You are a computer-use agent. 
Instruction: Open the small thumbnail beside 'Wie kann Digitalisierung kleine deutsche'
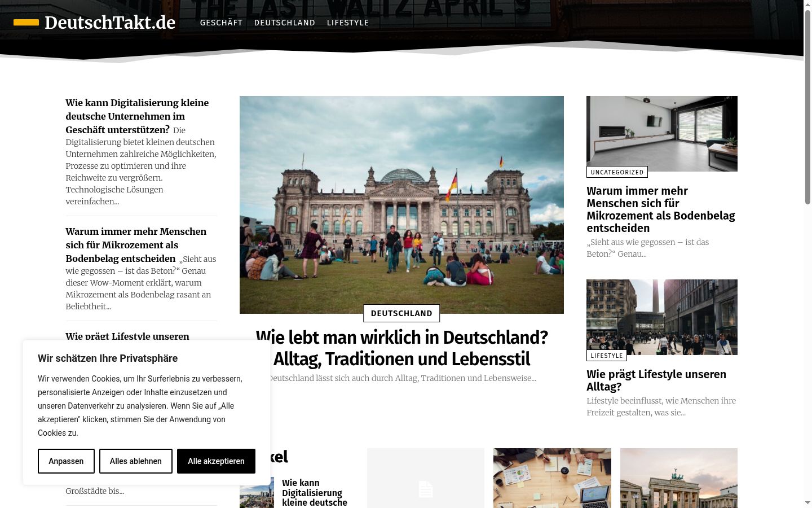[257, 493]
